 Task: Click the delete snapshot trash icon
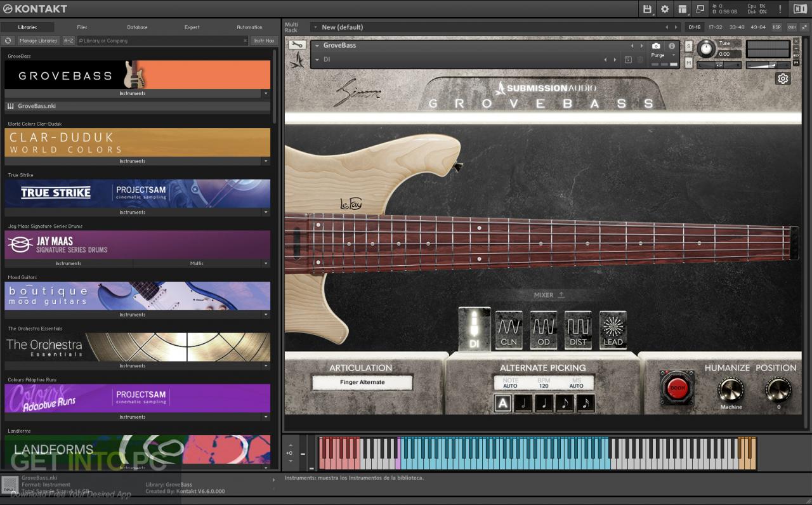pyautogui.click(x=640, y=60)
